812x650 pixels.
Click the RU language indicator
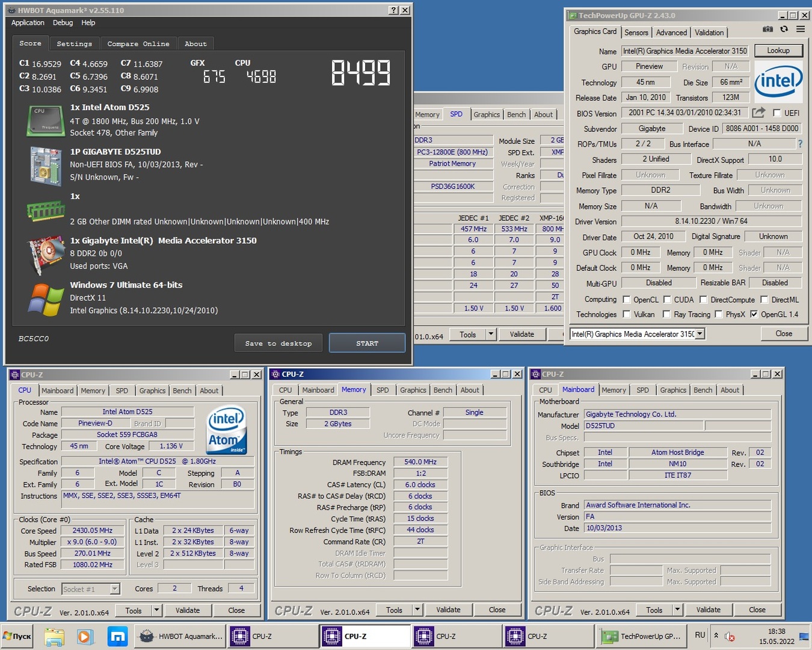click(700, 635)
